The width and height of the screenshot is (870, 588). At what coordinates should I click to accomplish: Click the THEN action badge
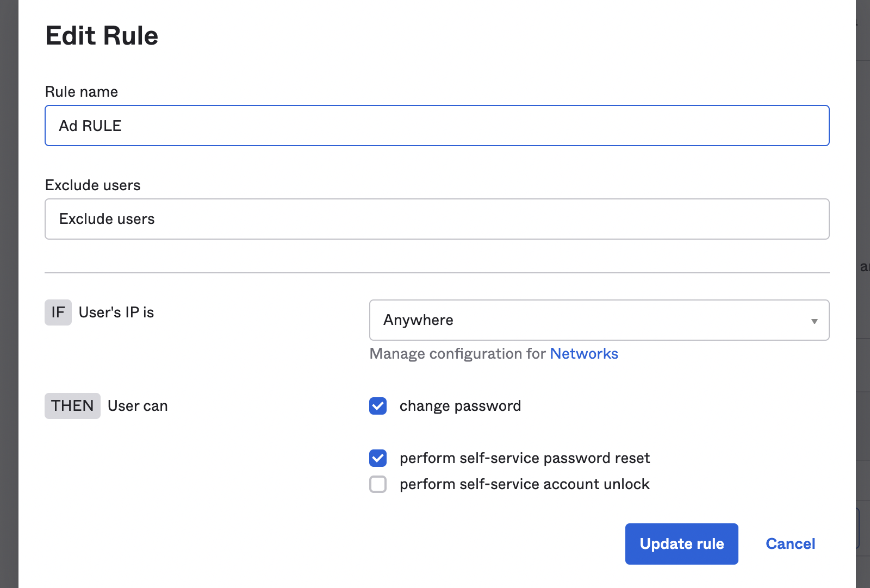pyautogui.click(x=72, y=406)
